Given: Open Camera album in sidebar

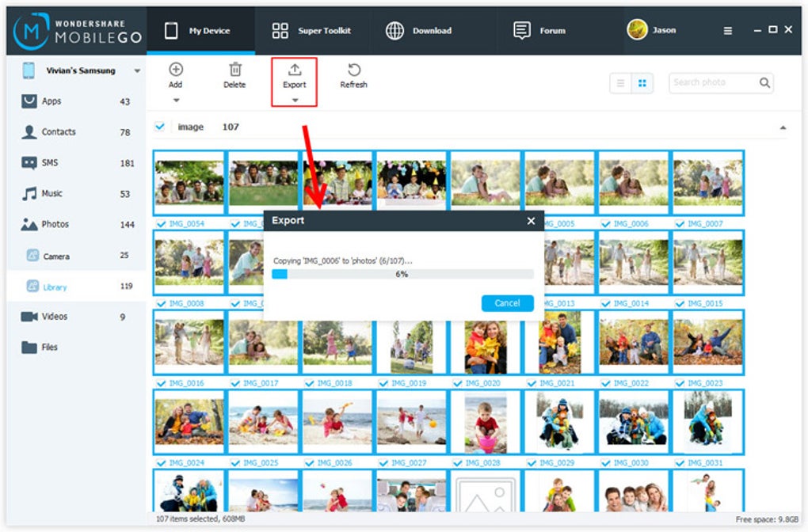Looking at the screenshot, I should point(78,256).
